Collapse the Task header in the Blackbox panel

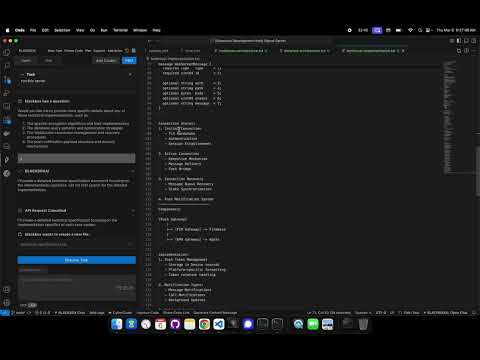click(23, 74)
